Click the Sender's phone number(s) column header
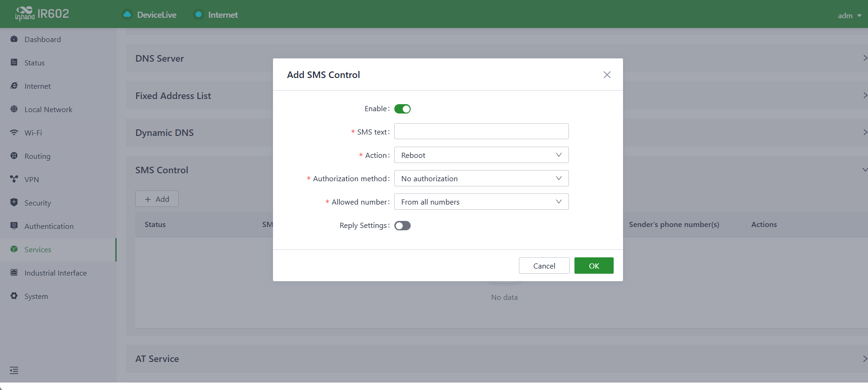Image resolution: width=868 pixels, height=390 pixels. (x=674, y=225)
